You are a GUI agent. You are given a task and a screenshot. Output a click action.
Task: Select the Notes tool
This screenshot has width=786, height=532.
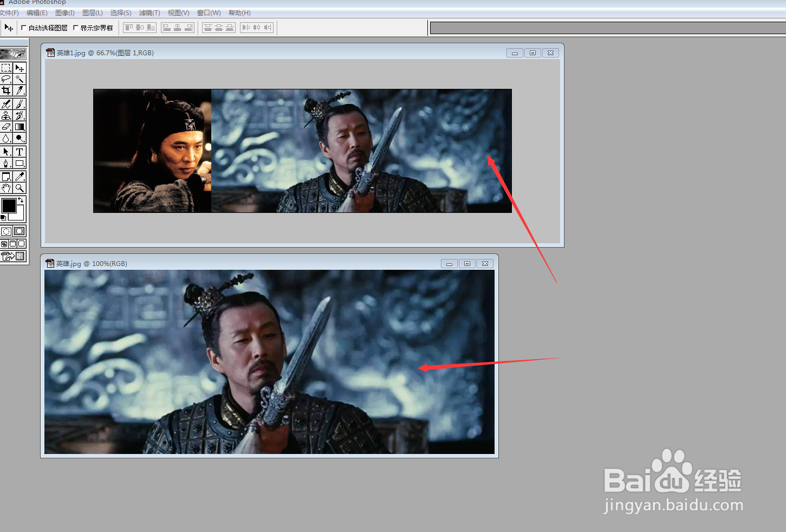(x=6, y=177)
